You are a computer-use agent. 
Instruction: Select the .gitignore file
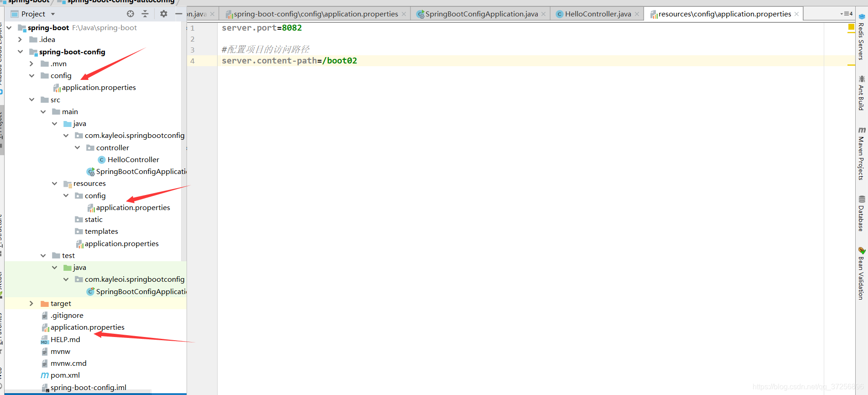tap(62, 316)
